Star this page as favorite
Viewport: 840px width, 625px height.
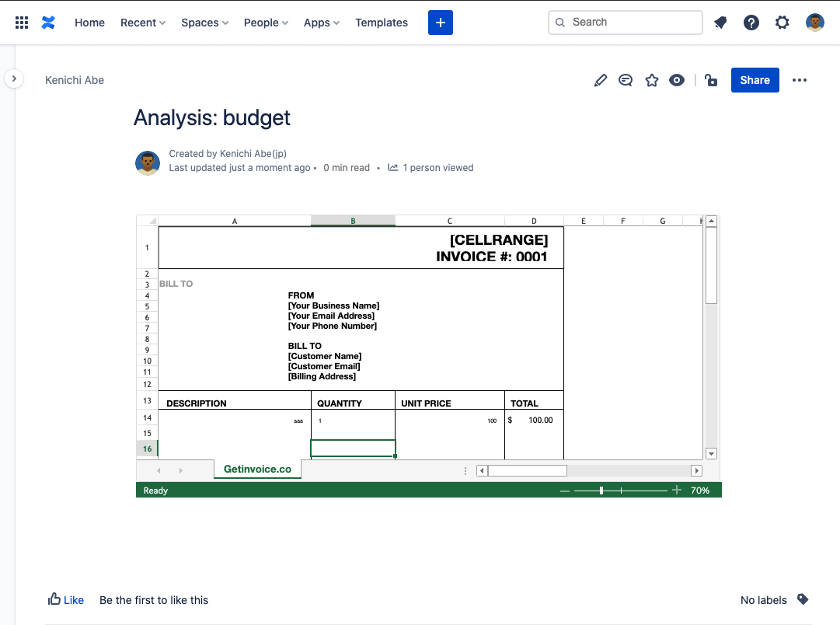click(x=651, y=80)
